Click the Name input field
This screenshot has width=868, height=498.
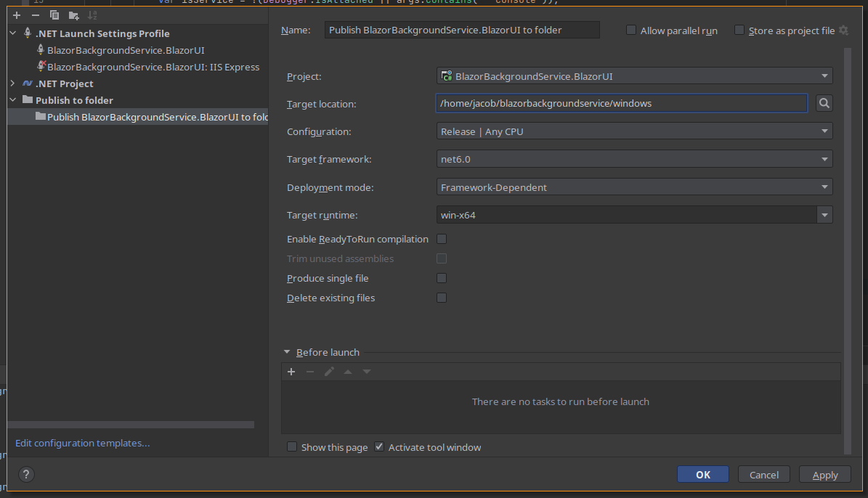tap(462, 30)
